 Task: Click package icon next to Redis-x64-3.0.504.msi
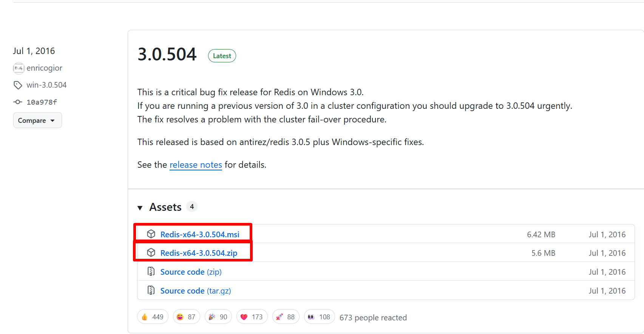(151, 234)
